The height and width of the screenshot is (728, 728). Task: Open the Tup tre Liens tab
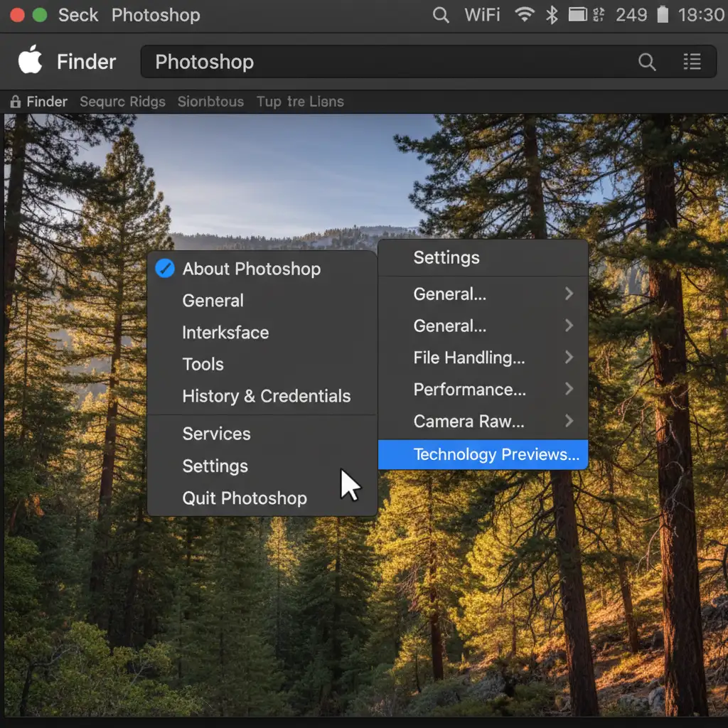point(300,102)
